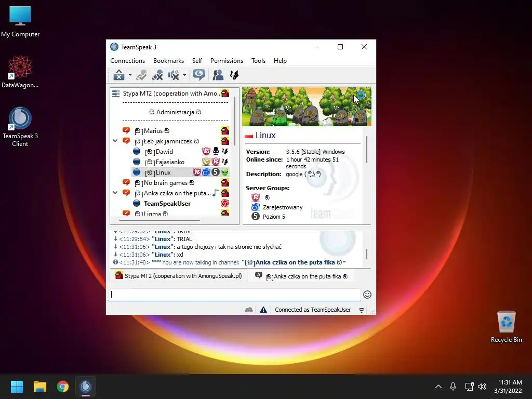Open the Recycle Bin desktop icon
This screenshot has height=399, width=532.
click(506, 327)
